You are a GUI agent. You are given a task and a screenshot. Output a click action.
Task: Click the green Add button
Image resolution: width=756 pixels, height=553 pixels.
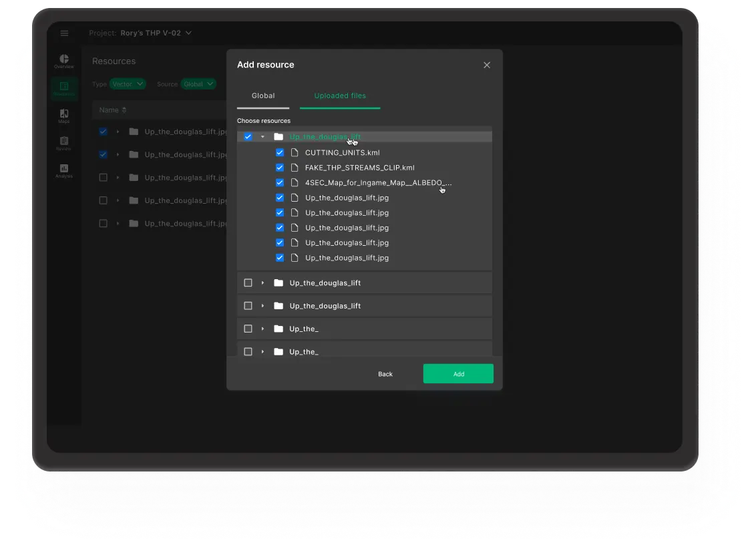(x=458, y=373)
